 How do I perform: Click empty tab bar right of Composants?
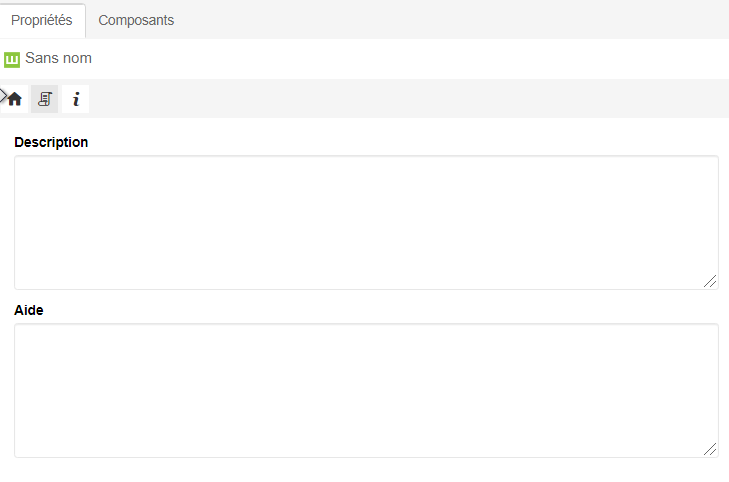450,20
